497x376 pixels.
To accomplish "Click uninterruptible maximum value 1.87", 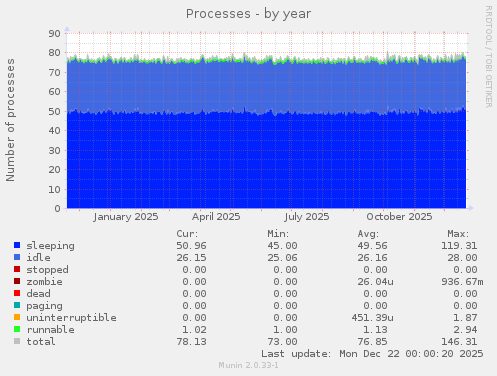I will [x=465, y=318].
